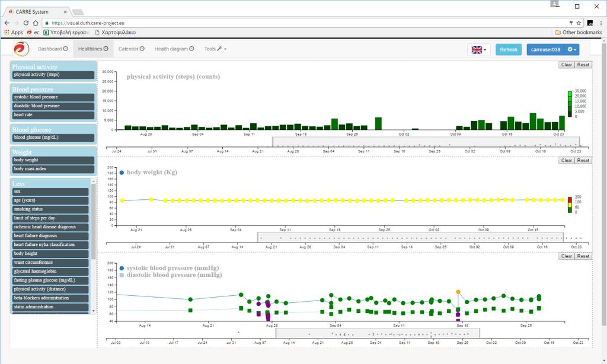The image size is (607, 364).
Task: Select 'body height' in the list
Action: click(x=50, y=254)
